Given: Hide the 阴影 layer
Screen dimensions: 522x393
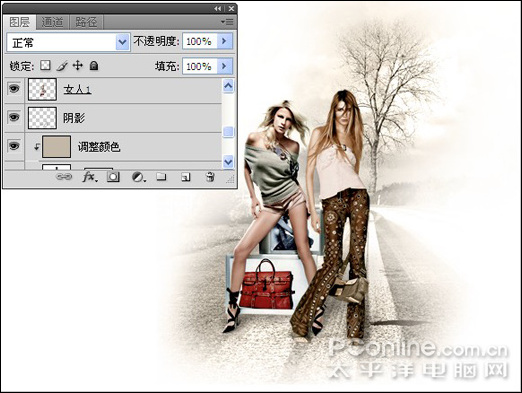Looking at the screenshot, I should pyautogui.click(x=14, y=117).
